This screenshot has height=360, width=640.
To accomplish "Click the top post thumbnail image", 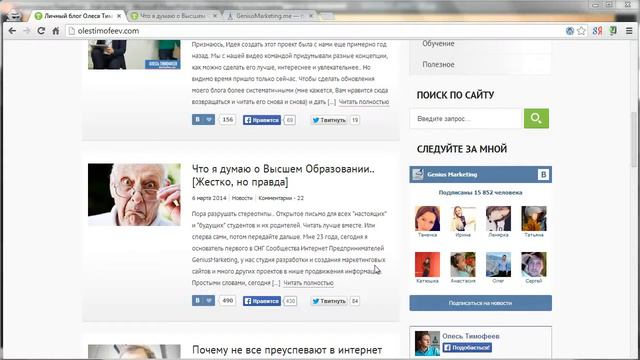I will [x=134, y=54].
